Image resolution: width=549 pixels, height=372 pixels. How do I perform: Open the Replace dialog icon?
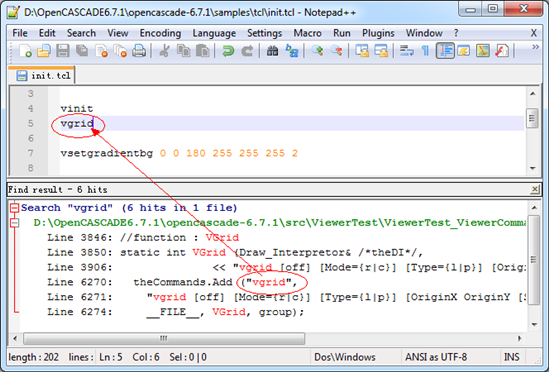pos(292,51)
